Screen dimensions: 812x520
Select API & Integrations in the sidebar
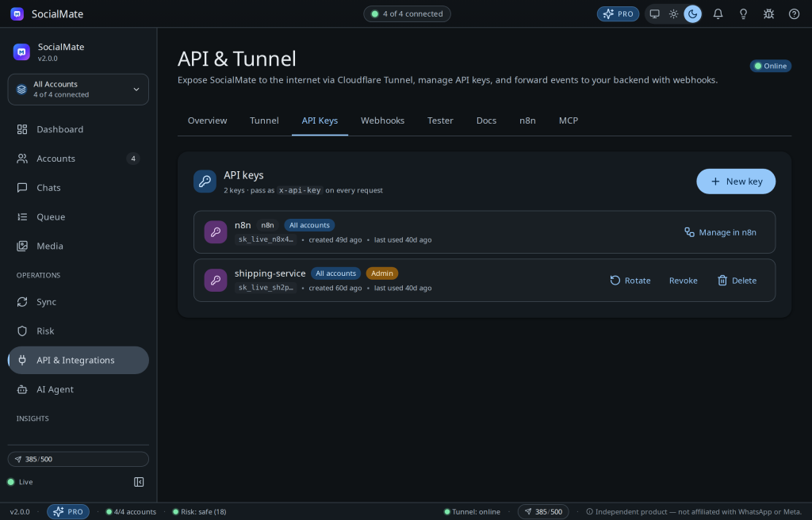(x=79, y=360)
